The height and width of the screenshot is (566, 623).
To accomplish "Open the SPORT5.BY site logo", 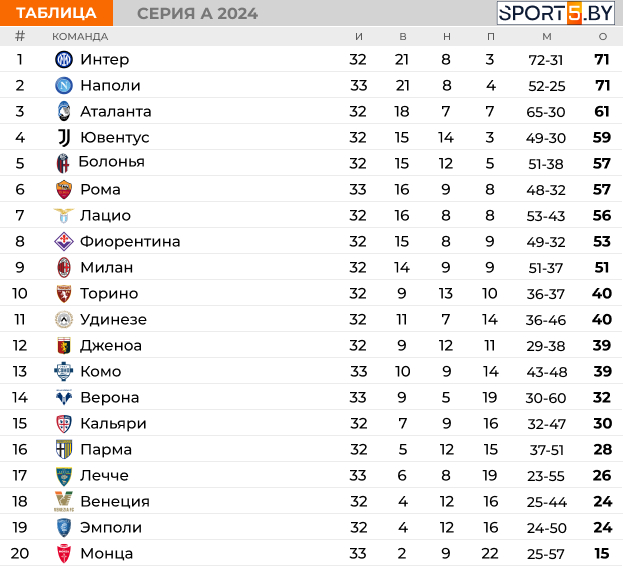I will [556, 13].
